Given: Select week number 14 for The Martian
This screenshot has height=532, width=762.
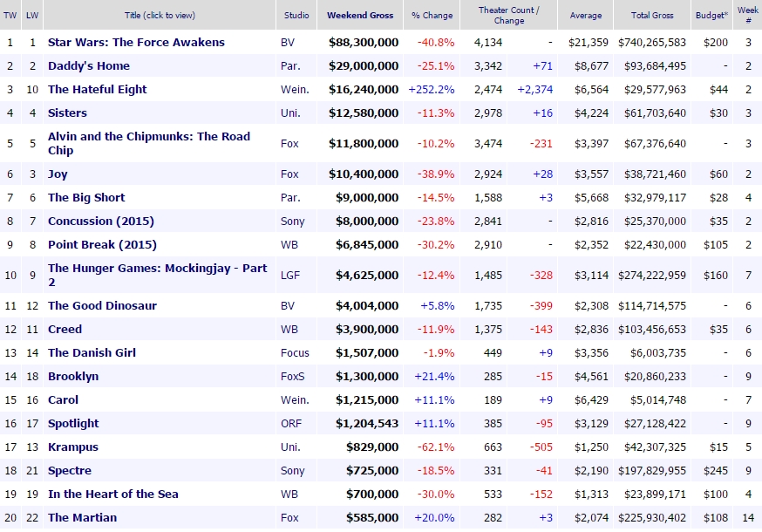Looking at the screenshot, I should click(x=748, y=517).
